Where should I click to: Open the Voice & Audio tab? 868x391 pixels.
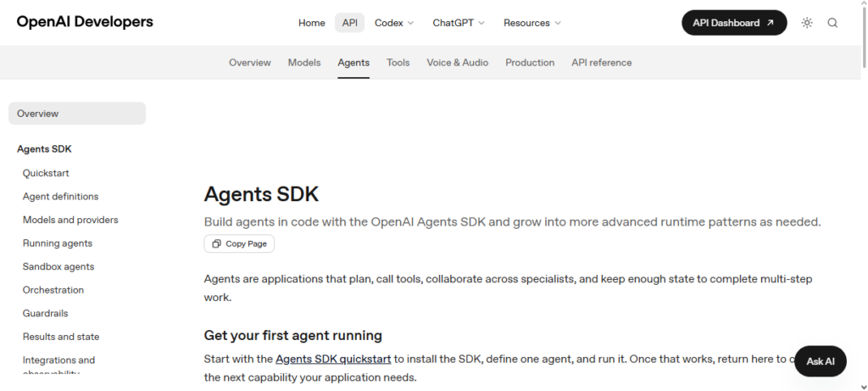(x=457, y=63)
